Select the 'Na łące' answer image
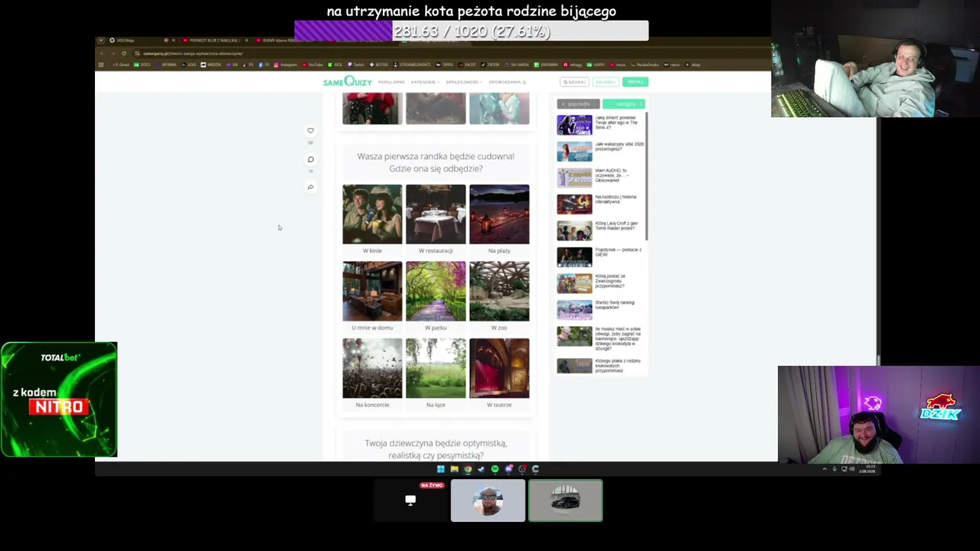Screen dimensions: 980x551 (x=436, y=368)
